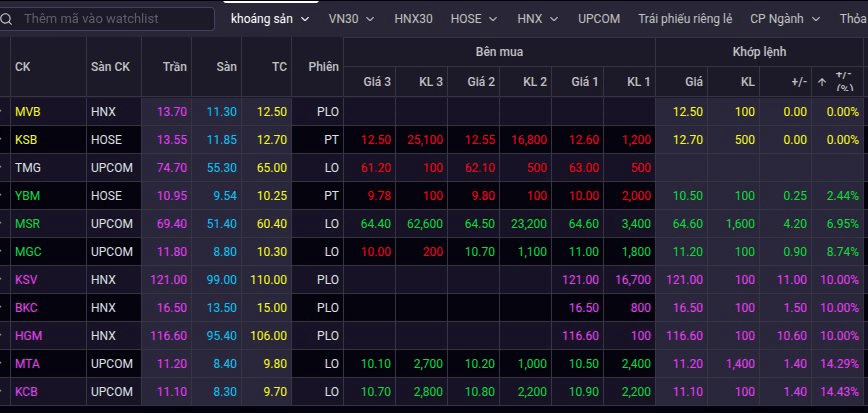Click MTA matched volume 1,400

740,364
